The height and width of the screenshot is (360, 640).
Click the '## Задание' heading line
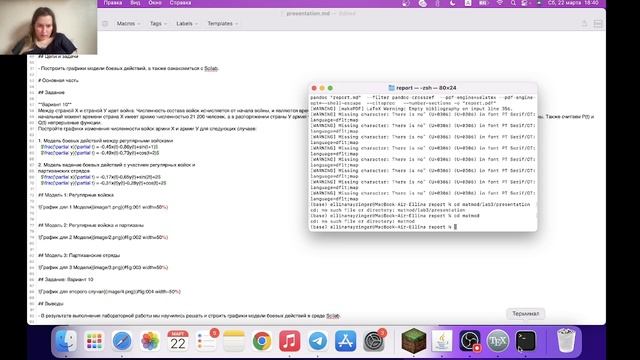[51, 92]
